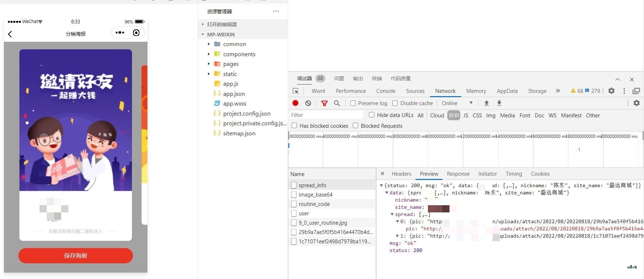
Task: Collapse the spread array in the preview
Action: click(x=392, y=214)
